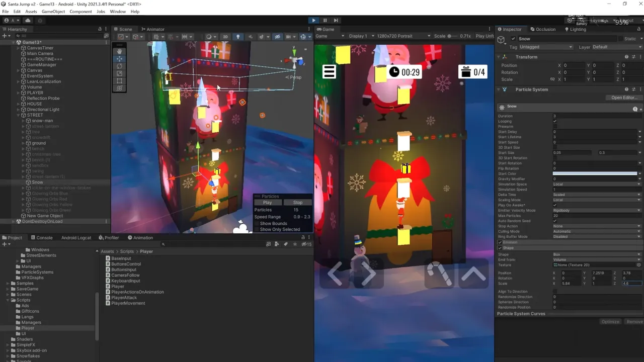Switch to the Console tab

[41, 238]
